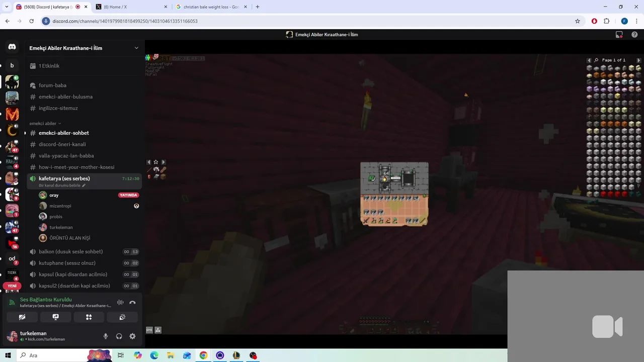This screenshot has height=362, width=644.
Task: Open the emekci-abiler-bulusma channel
Action: tap(84, 97)
